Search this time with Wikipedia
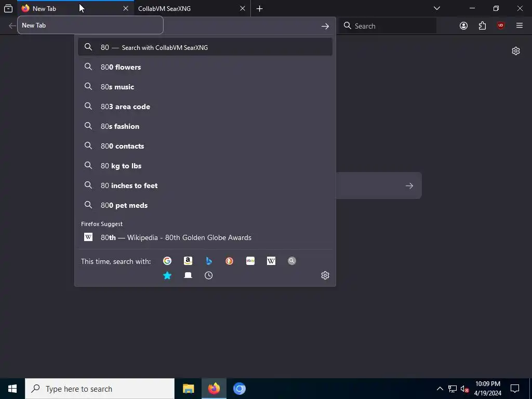 [271, 261]
